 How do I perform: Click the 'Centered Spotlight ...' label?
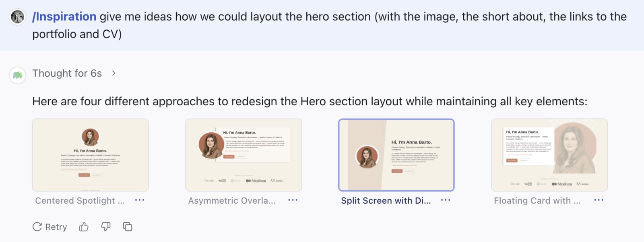80,200
